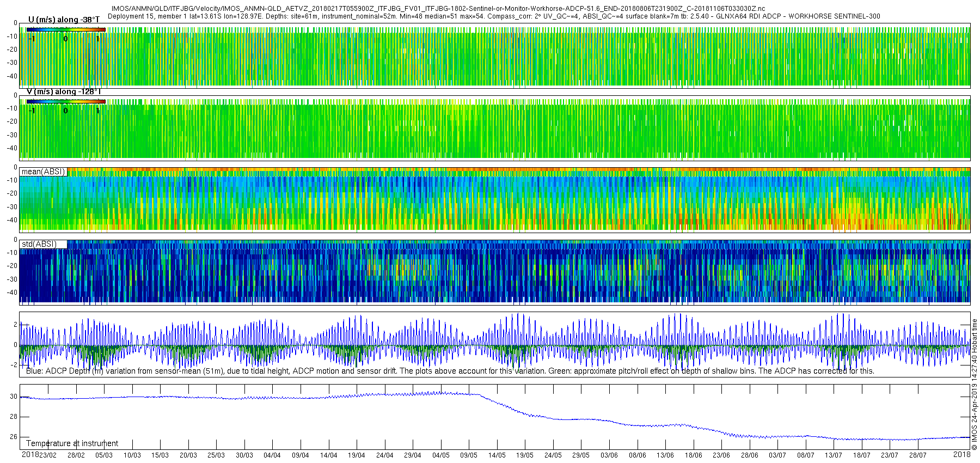This screenshot has height=463, width=980.
Task: Click the 'mean(ABSI)' panel label
Action: tap(43, 172)
